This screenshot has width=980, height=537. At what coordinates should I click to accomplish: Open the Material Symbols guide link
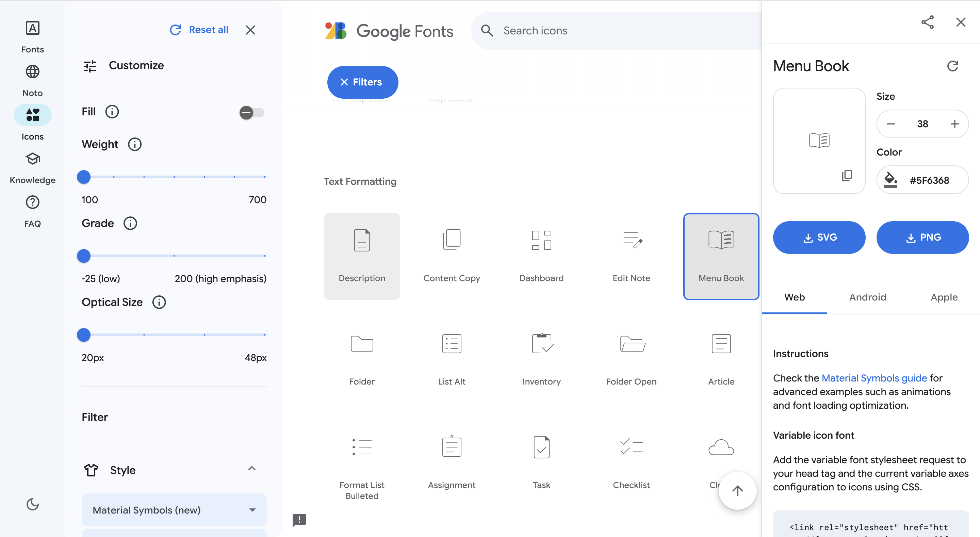874,378
